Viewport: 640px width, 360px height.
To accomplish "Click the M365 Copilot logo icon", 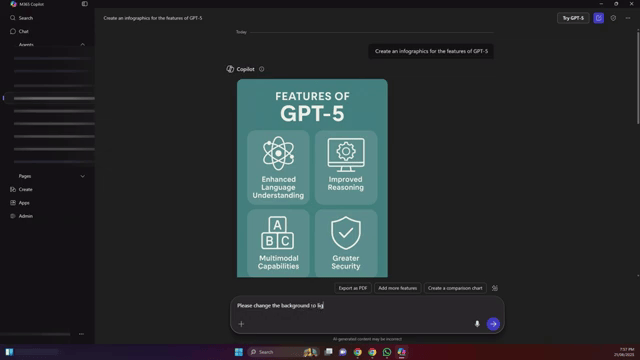I will (13, 4).
